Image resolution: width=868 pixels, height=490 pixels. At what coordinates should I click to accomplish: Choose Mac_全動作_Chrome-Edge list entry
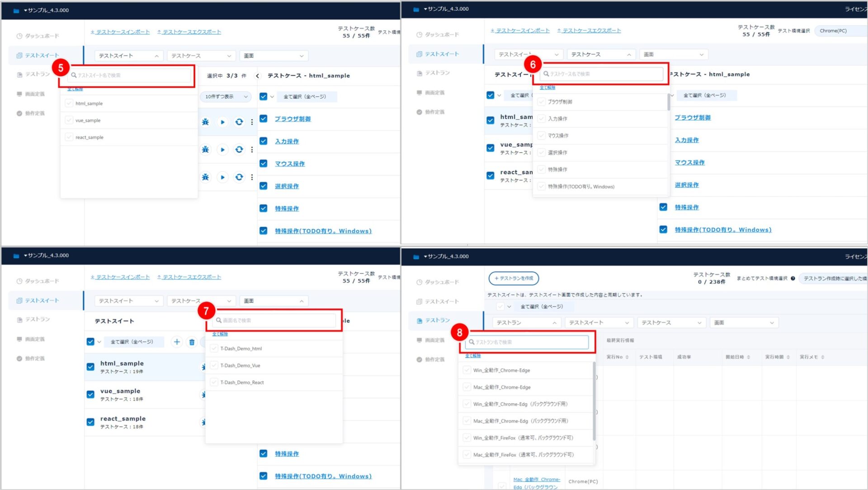[x=502, y=387]
